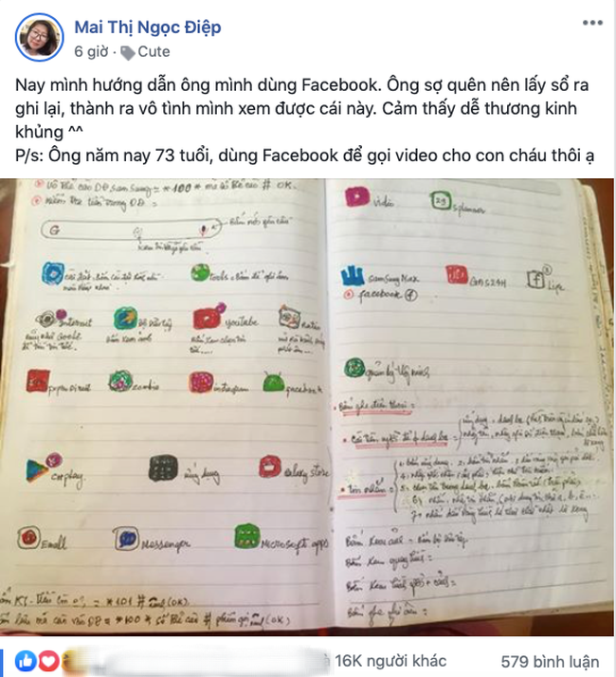Open the notebook photo attachment
The width and height of the screenshot is (616, 677).
[307, 407]
